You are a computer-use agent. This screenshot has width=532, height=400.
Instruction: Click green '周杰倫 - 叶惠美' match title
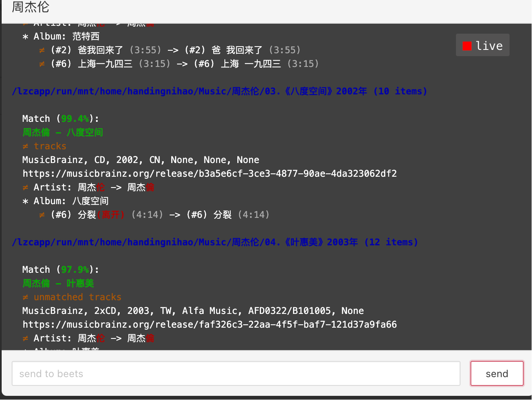pyautogui.click(x=58, y=283)
